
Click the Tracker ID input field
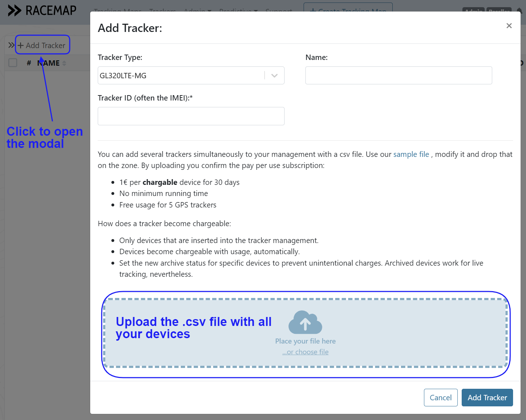tap(191, 116)
